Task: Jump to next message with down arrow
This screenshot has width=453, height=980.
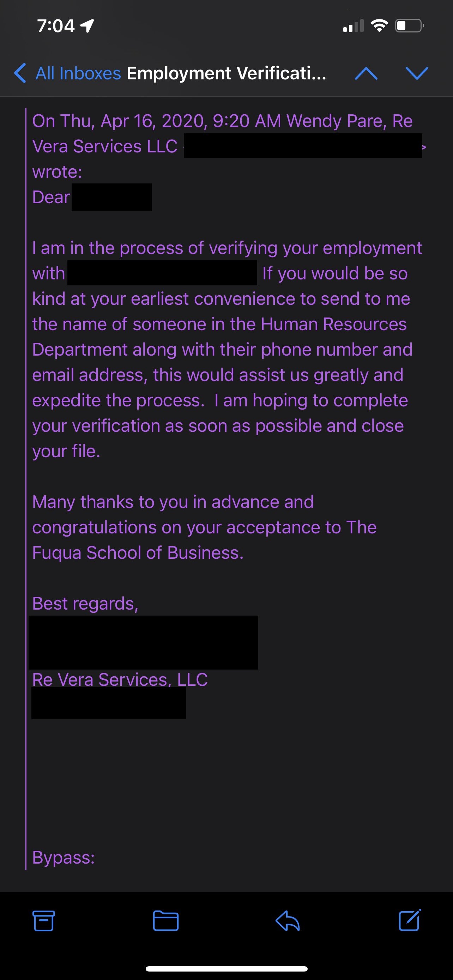Action: point(417,73)
